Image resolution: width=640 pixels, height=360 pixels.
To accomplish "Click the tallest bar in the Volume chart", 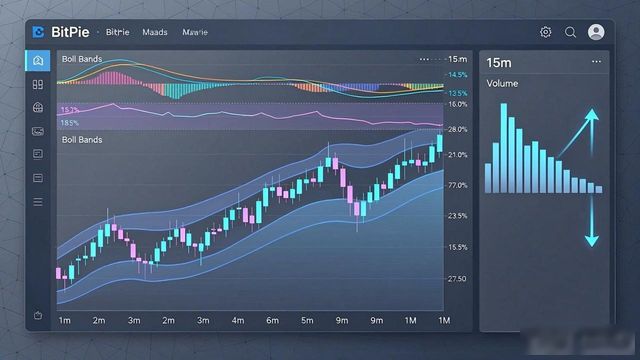I will point(504,148).
